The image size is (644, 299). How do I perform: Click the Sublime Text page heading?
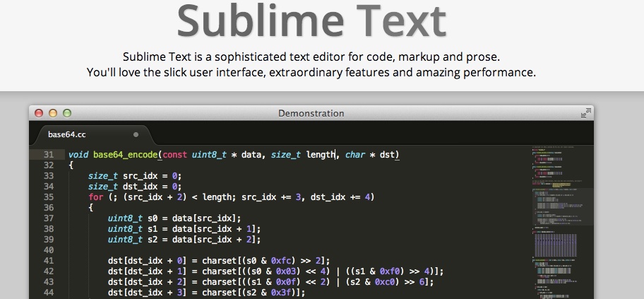[x=311, y=20]
